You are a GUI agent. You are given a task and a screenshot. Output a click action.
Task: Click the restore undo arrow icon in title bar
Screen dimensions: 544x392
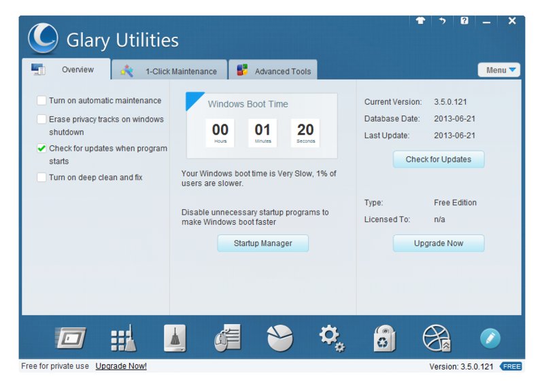[x=443, y=21]
